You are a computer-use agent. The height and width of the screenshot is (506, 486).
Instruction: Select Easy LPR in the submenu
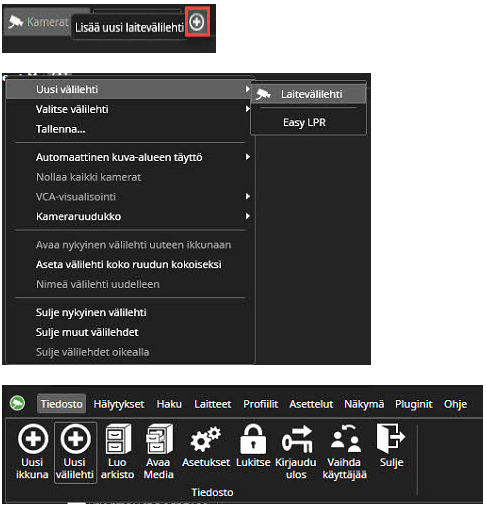click(x=309, y=122)
